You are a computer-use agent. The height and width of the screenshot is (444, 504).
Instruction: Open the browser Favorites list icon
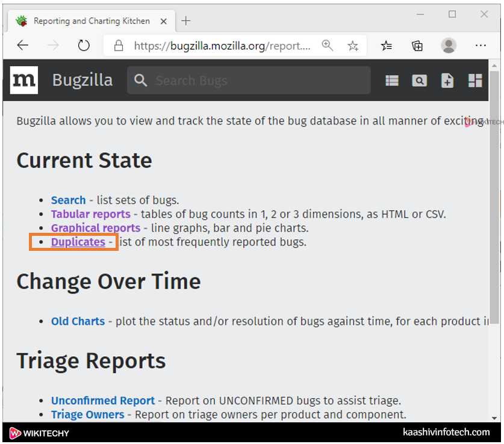(387, 46)
